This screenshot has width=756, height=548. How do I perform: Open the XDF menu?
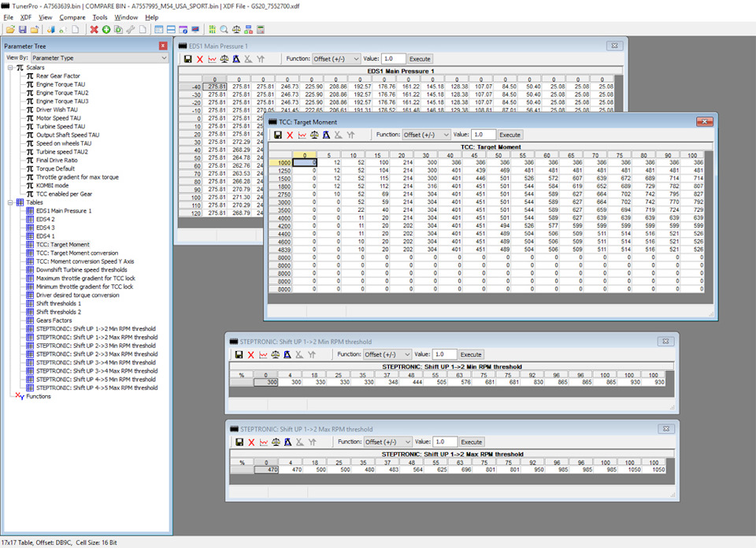click(x=24, y=17)
